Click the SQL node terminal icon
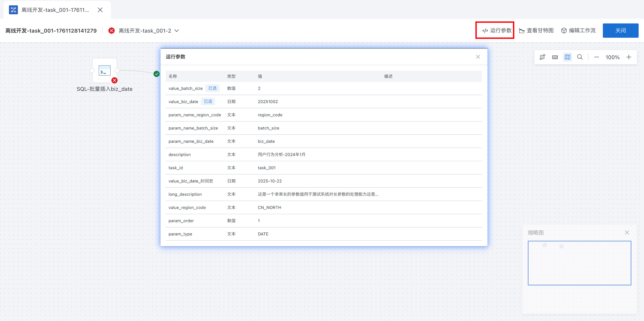This screenshot has height=321, width=644. 104,71
